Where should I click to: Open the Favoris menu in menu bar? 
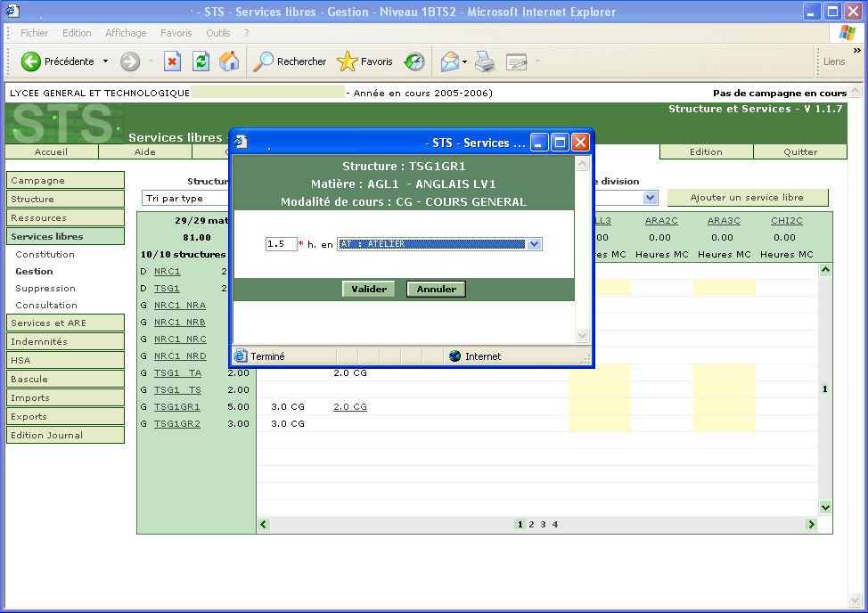[x=176, y=33]
